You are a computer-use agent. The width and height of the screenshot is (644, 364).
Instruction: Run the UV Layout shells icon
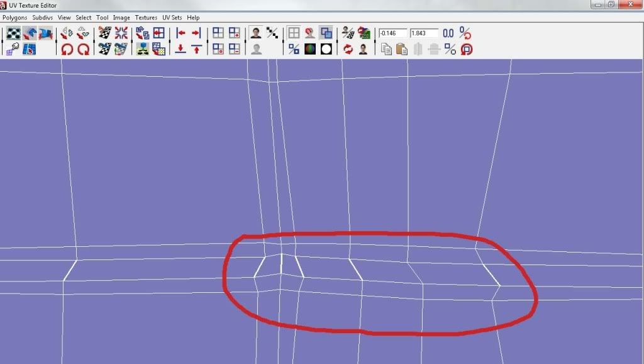pyautogui.click(x=143, y=33)
